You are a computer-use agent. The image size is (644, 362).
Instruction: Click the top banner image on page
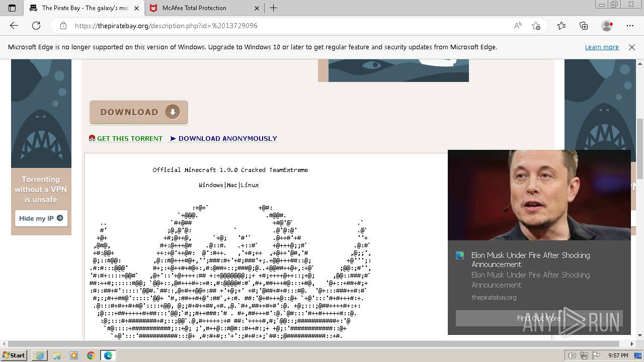393,70
